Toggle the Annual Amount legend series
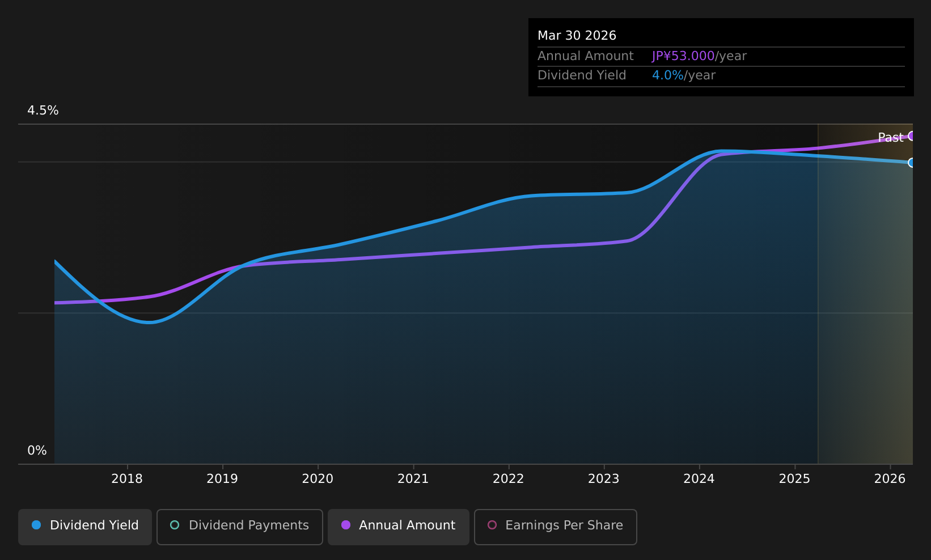The width and height of the screenshot is (931, 560). pyautogui.click(x=399, y=527)
